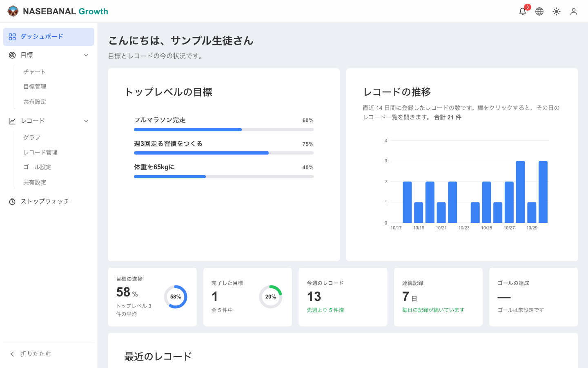
Task: Open the notifications bell icon
Action: [523, 11]
